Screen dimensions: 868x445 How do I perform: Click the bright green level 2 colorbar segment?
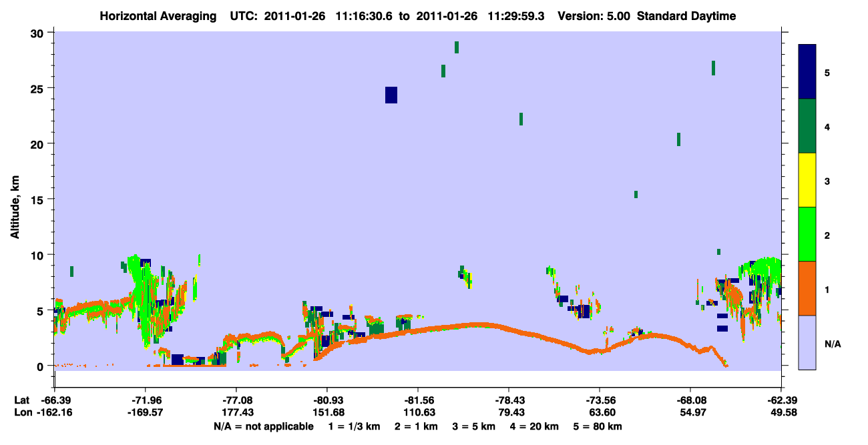tap(807, 234)
